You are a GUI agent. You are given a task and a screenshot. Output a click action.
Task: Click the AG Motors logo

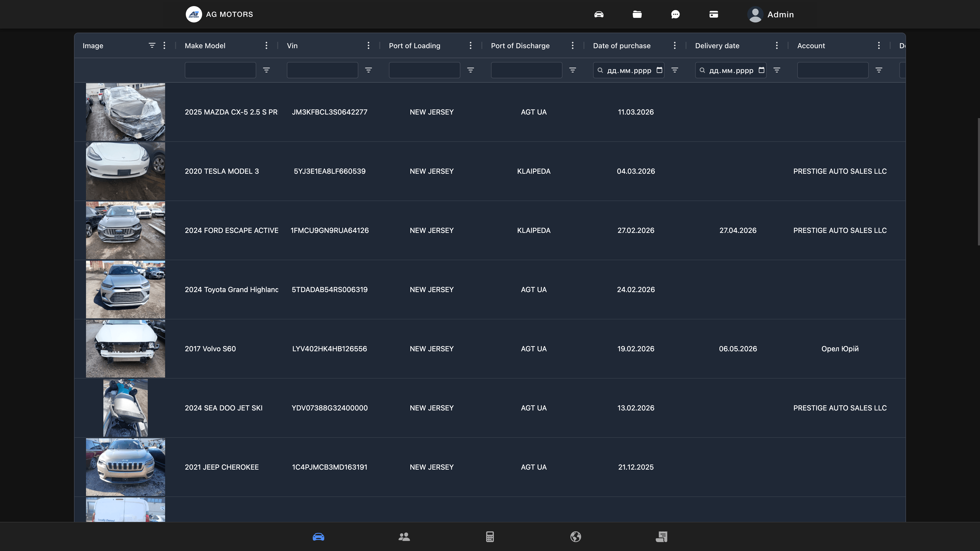[194, 15]
